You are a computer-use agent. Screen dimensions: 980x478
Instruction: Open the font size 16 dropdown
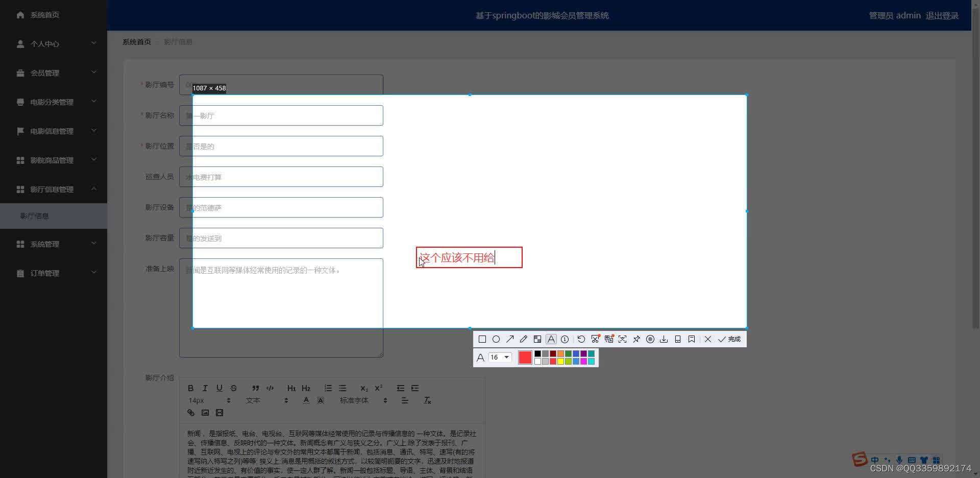[x=500, y=357]
